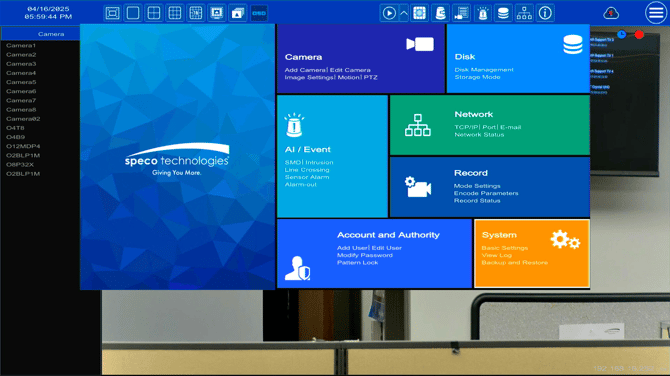670x376 pixels.
Task: Toggle the OSD display button
Action: tap(259, 13)
